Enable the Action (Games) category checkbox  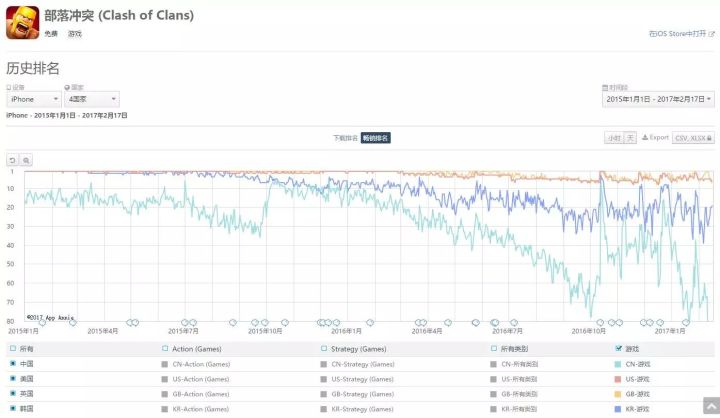click(x=165, y=349)
